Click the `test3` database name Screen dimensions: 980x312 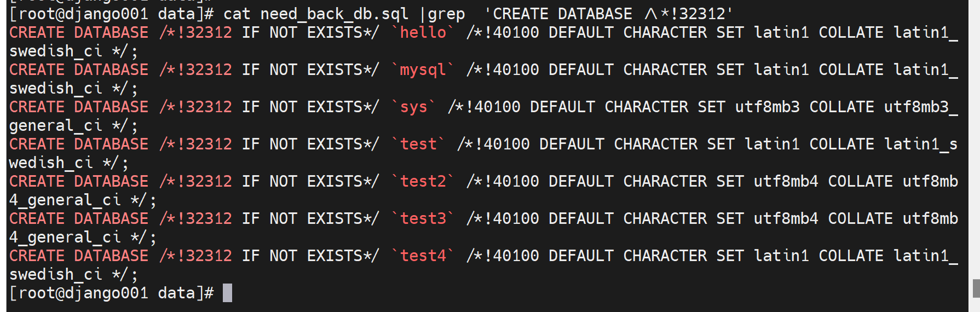(423, 219)
